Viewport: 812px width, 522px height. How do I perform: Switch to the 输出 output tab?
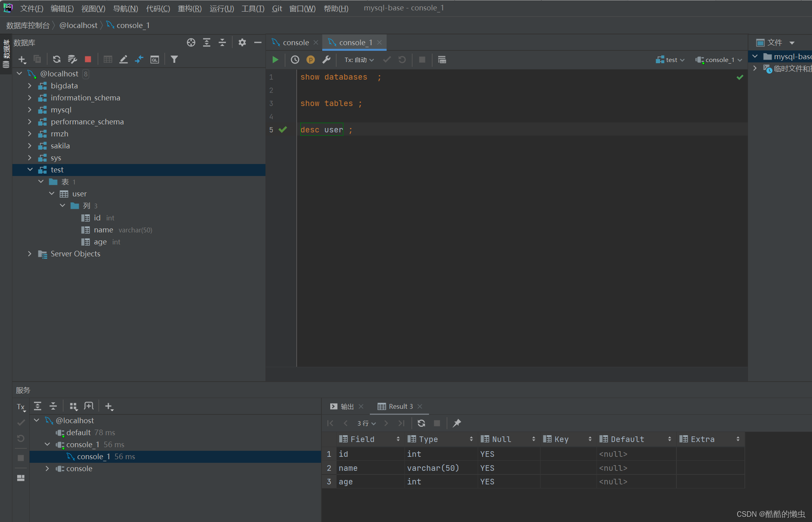coord(347,406)
